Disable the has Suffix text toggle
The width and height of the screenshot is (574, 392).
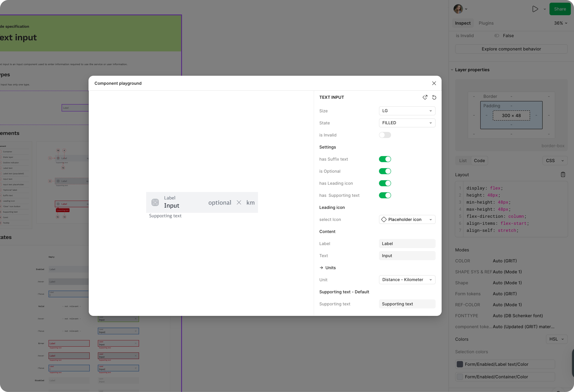[385, 159]
